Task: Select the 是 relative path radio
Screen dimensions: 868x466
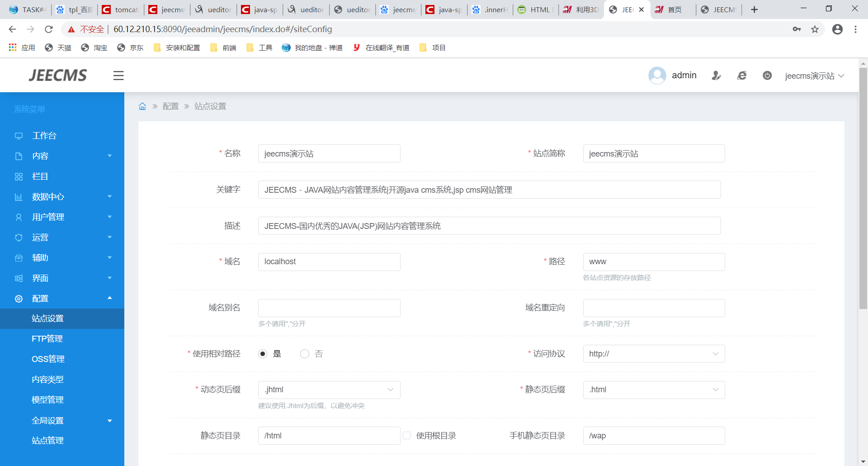Action: point(263,354)
